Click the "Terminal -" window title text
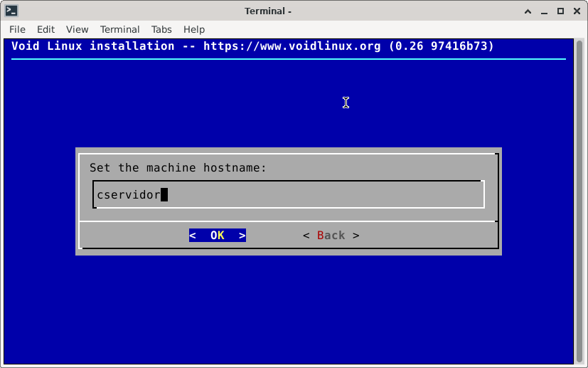Viewport: 588px width, 368px height. (268, 11)
